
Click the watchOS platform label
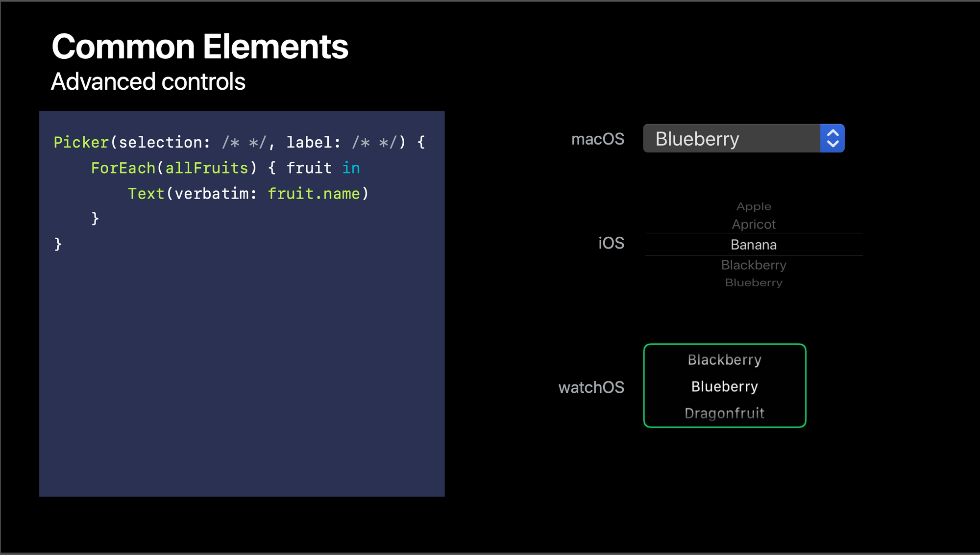pos(591,387)
